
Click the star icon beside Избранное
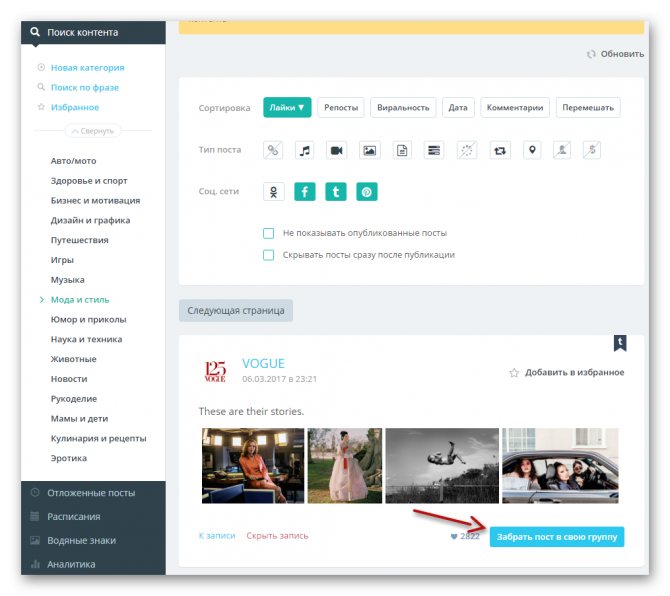pos(41,107)
